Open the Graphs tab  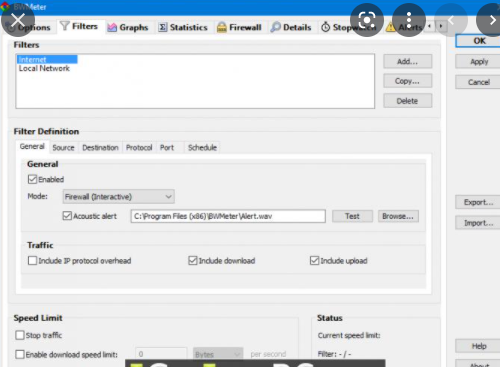coord(128,27)
